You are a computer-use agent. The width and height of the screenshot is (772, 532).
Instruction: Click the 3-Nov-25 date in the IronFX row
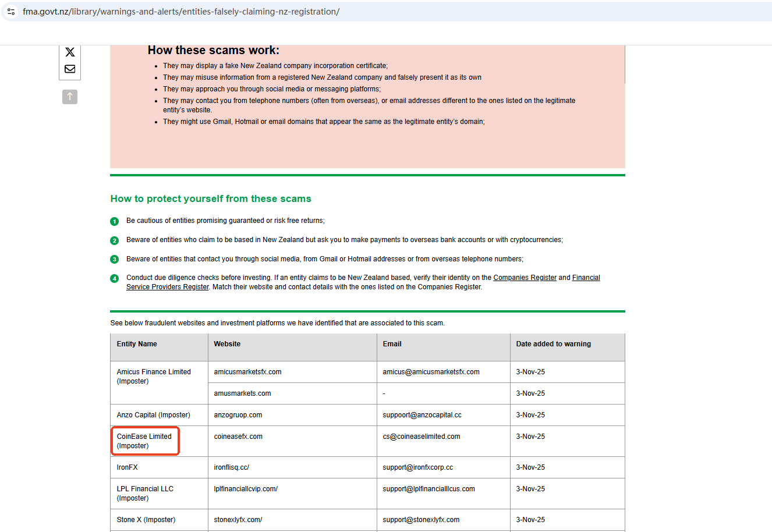(530, 467)
